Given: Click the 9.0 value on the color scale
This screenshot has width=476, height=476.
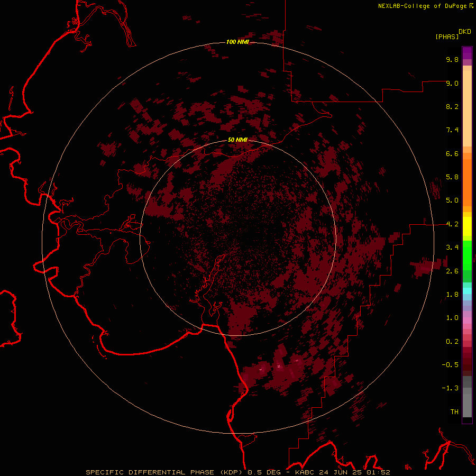Looking at the screenshot, I should click(452, 83).
